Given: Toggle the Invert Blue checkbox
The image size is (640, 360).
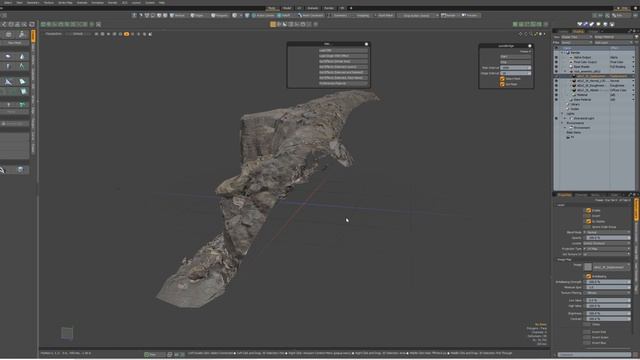Looking at the screenshot, I should [588, 343].
